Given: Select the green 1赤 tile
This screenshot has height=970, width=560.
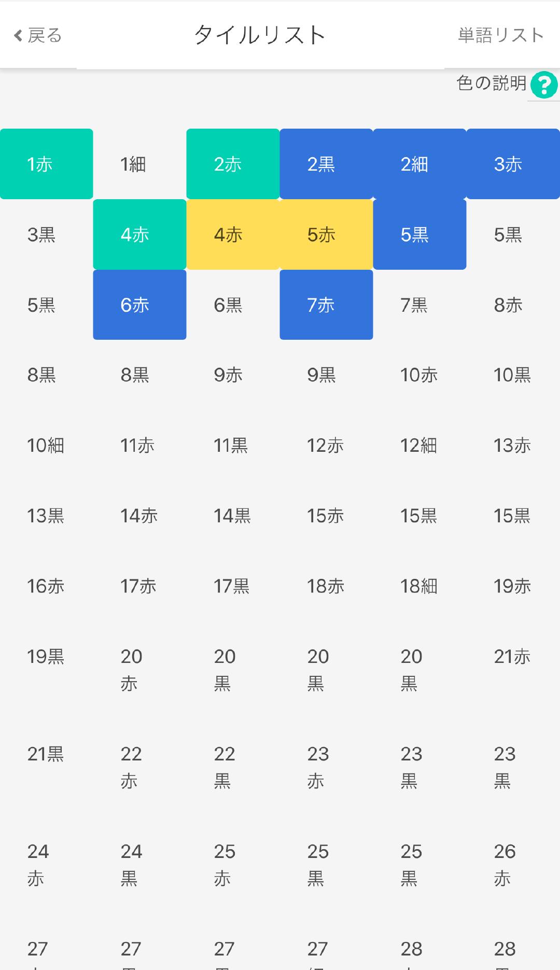Looking at the screenshot, I should [x=47, y=164].
